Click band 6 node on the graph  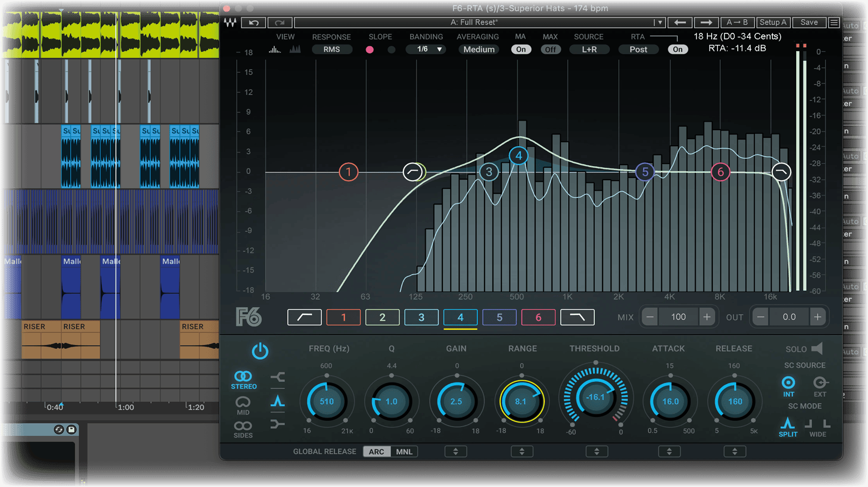(x=721, y=172)
